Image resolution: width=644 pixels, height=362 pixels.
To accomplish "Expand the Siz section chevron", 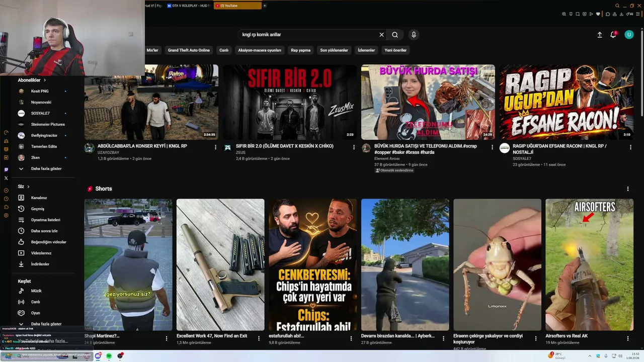I will pos(28,187).
